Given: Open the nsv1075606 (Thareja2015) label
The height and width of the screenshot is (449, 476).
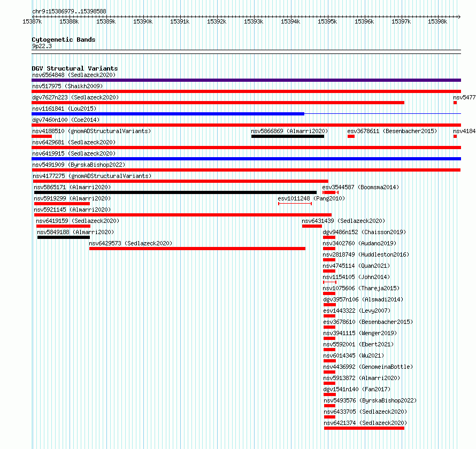Looking at the screenshot, I should [x=361, y=288].
